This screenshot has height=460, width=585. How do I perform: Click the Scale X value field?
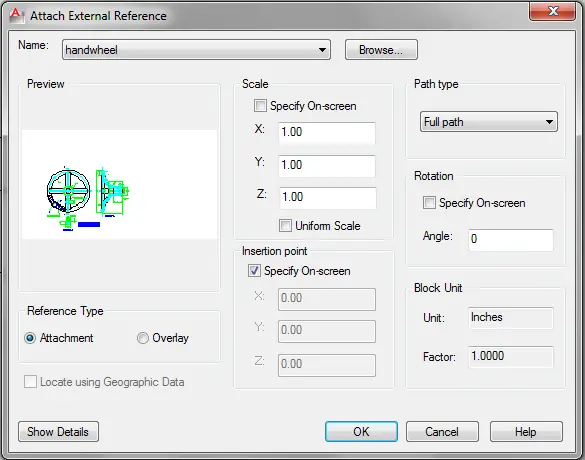[327, 132]
